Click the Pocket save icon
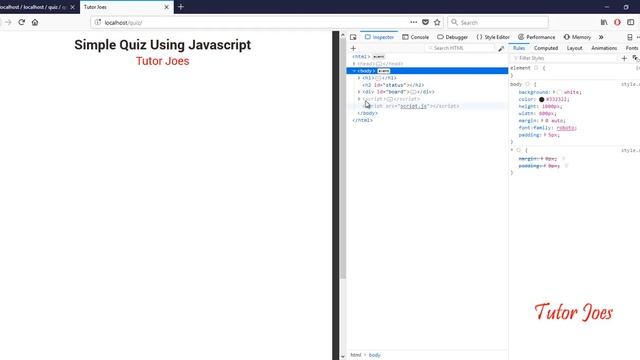 (x=425, y=22)
